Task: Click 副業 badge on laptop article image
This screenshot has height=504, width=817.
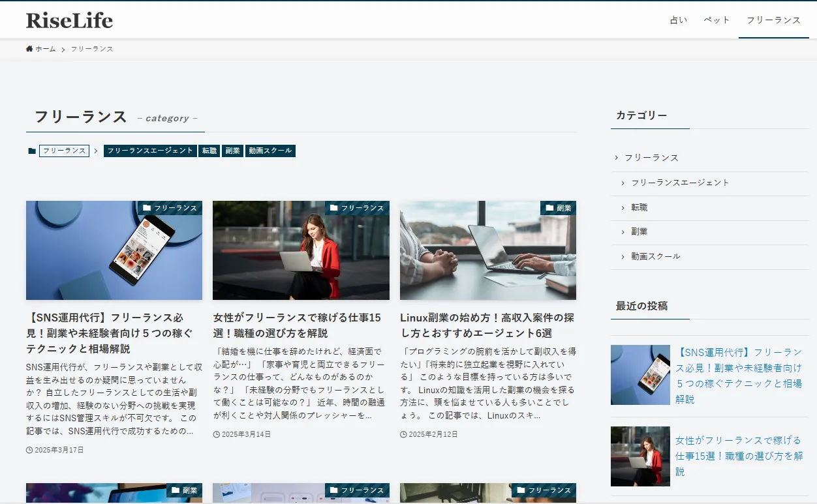Action: coord(558,208)
